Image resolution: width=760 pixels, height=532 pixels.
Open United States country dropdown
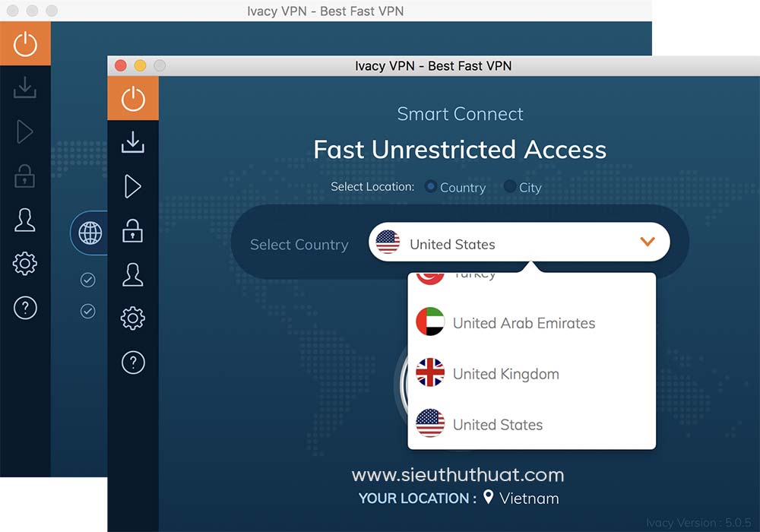(x=519, y=242)
